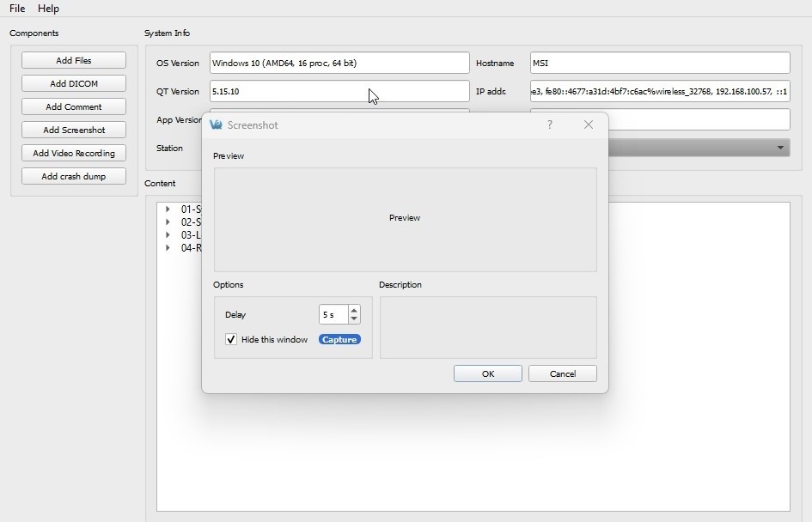
Task: Click the Hostname field
Action: [659, 63]
